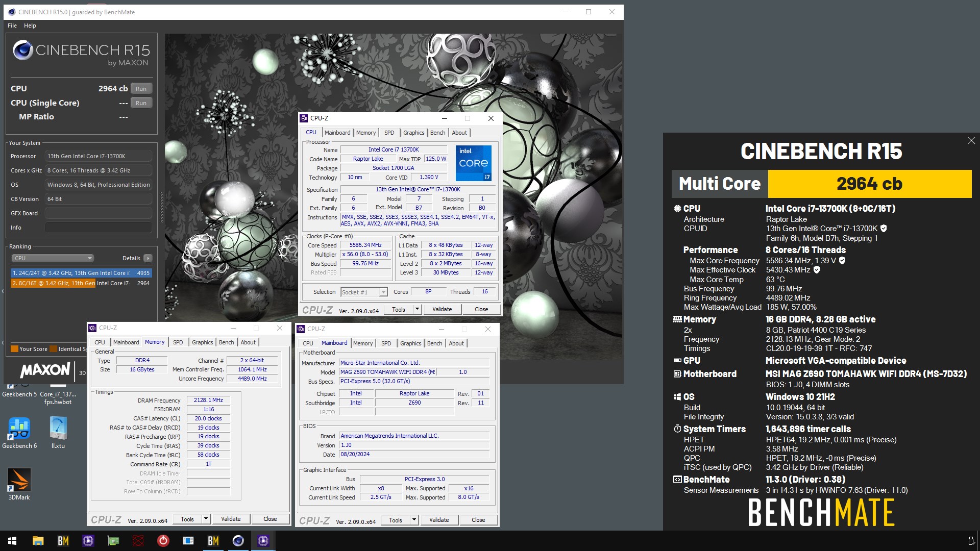This screenshot has height=551, width=980.
Task: Expand Details arrow in Cinebench Ranking
Action: coord(148,258)
